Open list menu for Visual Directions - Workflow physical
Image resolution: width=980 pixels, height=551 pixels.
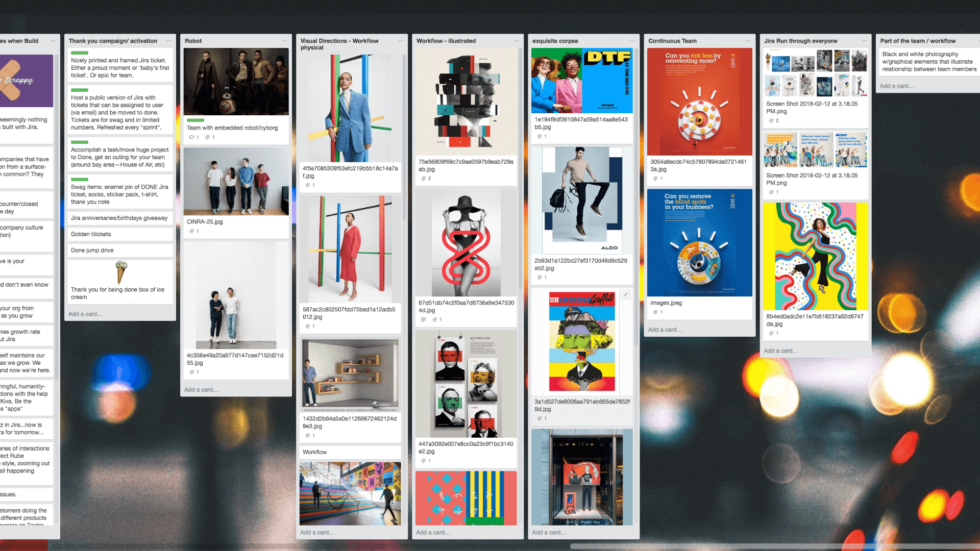tap(401, 41)
